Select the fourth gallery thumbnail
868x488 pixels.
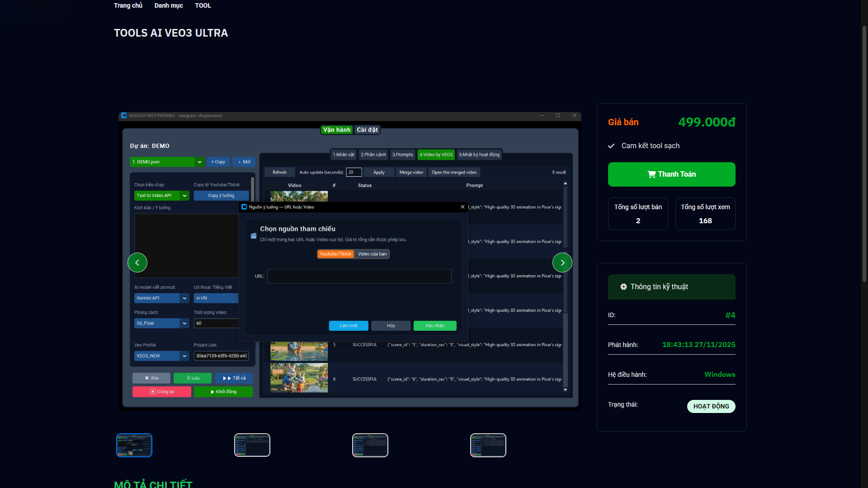[x=488, y=445]
